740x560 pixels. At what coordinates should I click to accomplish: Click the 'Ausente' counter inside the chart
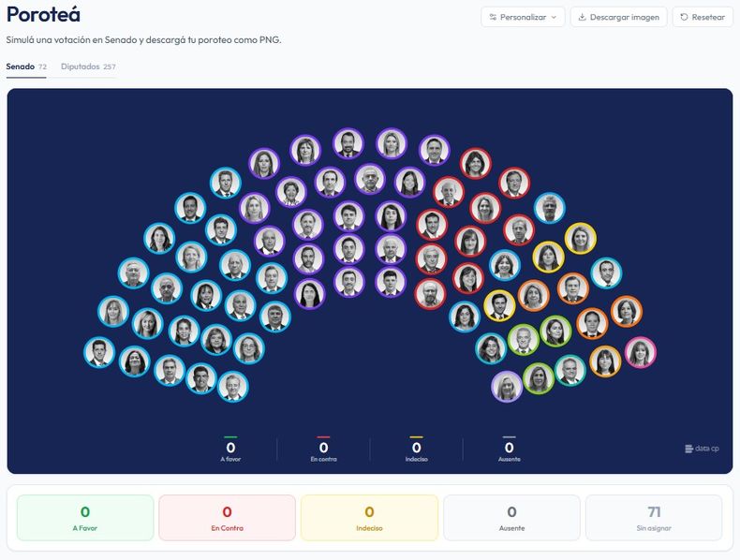509,450
